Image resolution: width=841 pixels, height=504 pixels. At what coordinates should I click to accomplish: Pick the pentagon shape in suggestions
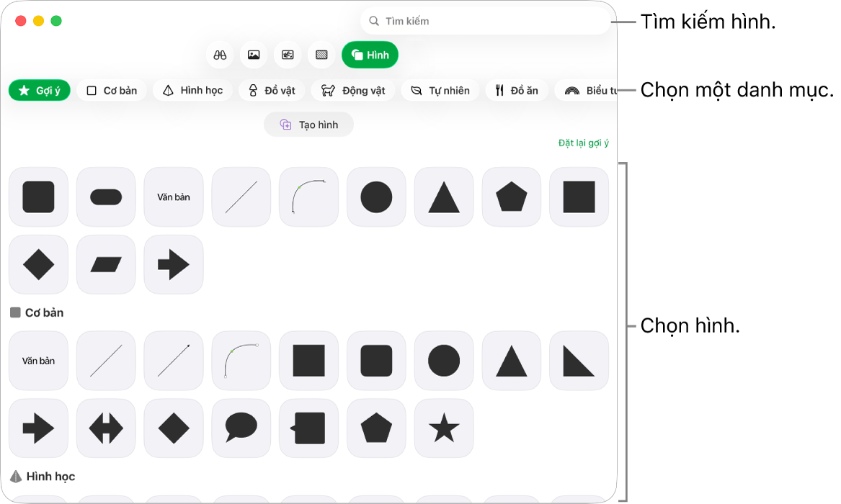(x=512, y=197)
